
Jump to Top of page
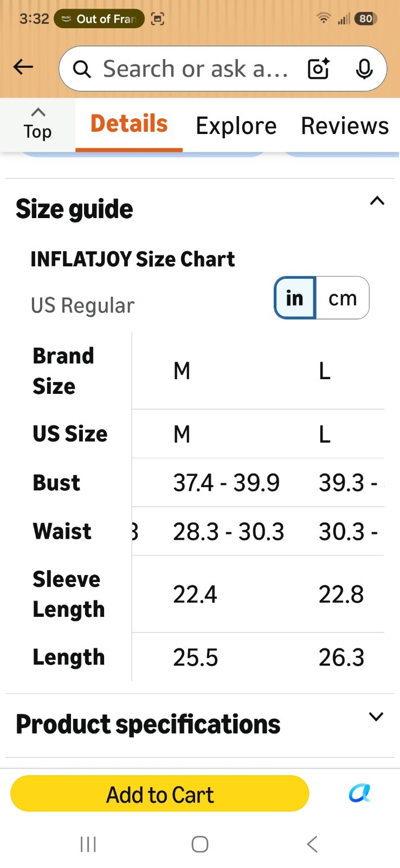37,124
